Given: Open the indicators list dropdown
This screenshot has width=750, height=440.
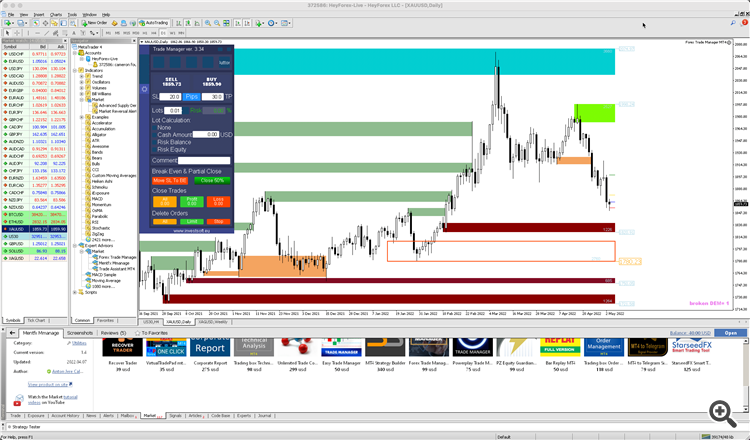Looking at the screenshot, I should point(260,23).
